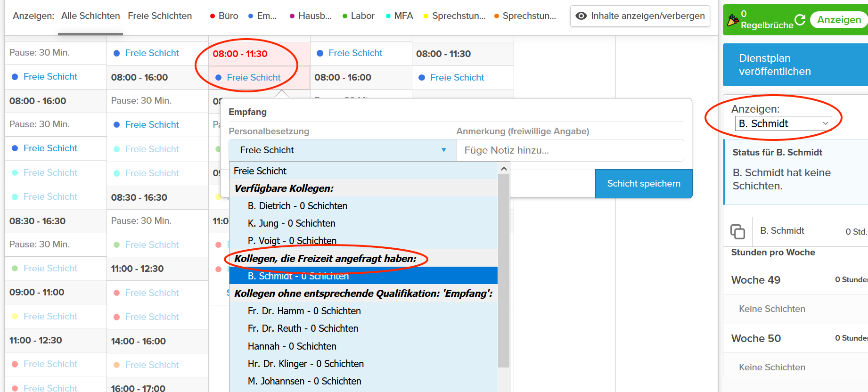This screenshot has width=868, height=392.
Task: Click the party popper icon beside Regelbrüche
Action: coord(733,20)
